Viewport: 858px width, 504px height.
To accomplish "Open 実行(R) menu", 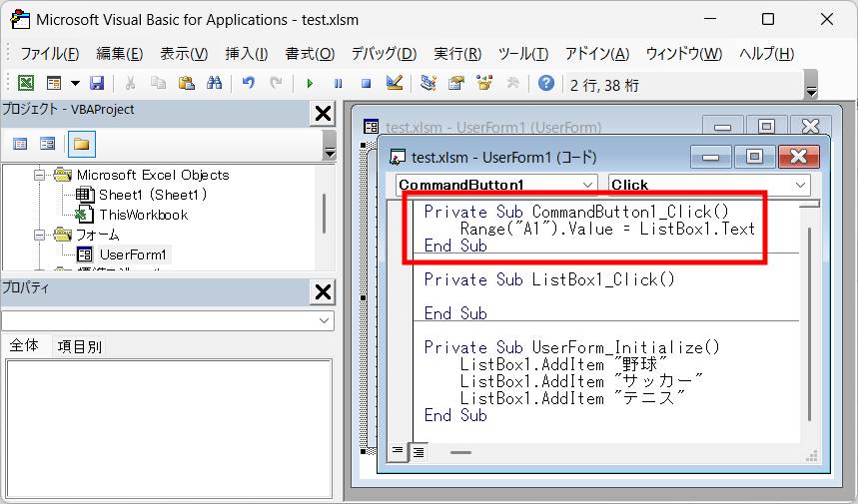I will [x=457, y=54].
